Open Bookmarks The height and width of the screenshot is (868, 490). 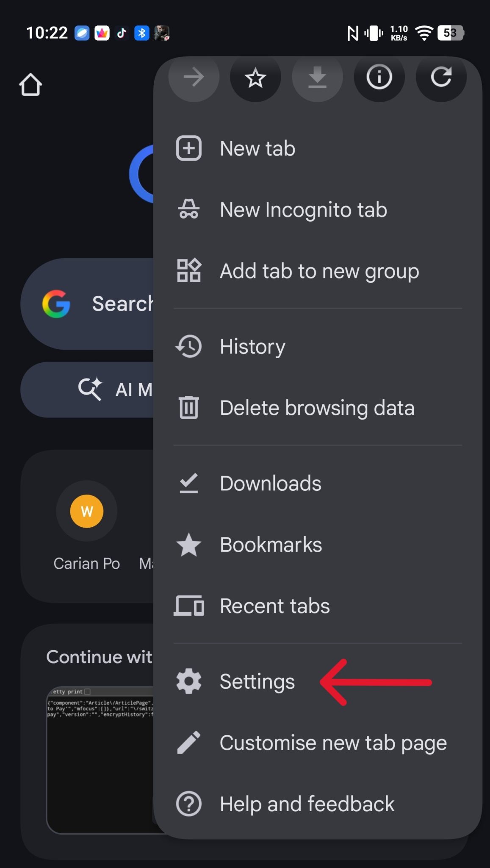pyautogui.click(x=271, y=545)
